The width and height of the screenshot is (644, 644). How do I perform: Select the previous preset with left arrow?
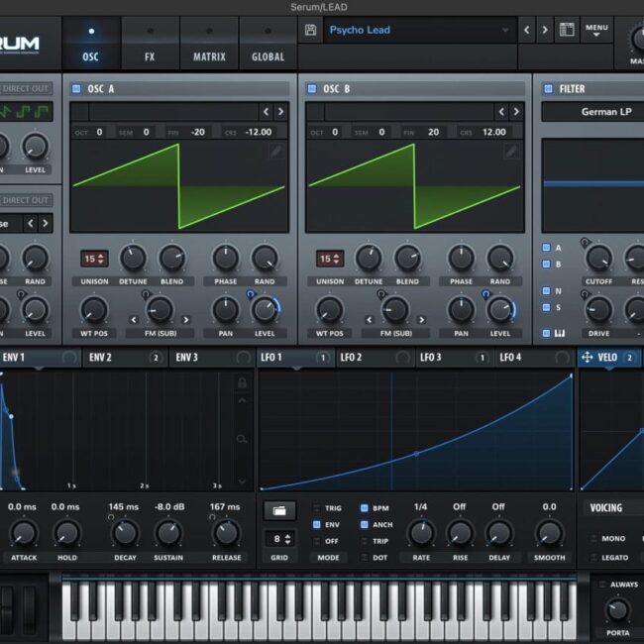coord(526,30)
